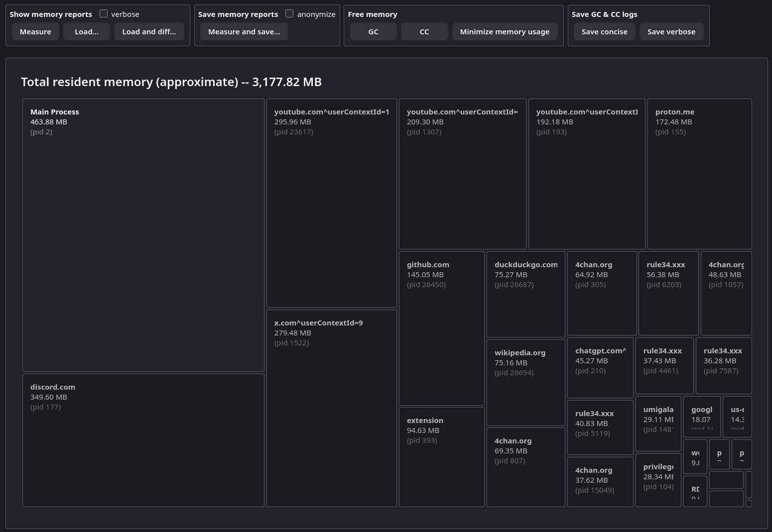Click the Free memory label
Image resolution: width=772 pixels, height=532 pixels.
[x=373, y=14]
